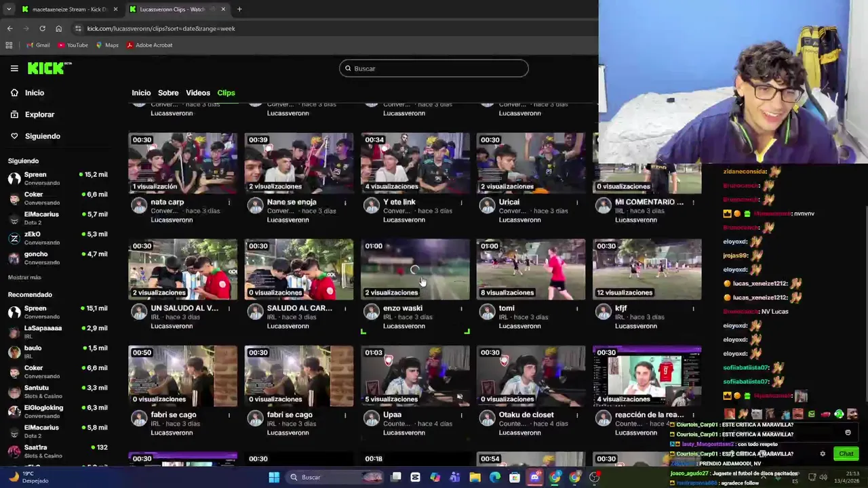Screen dimensions: 868x488
Task: Open baulo recommended channel
Action: click(x=57, y=351)
